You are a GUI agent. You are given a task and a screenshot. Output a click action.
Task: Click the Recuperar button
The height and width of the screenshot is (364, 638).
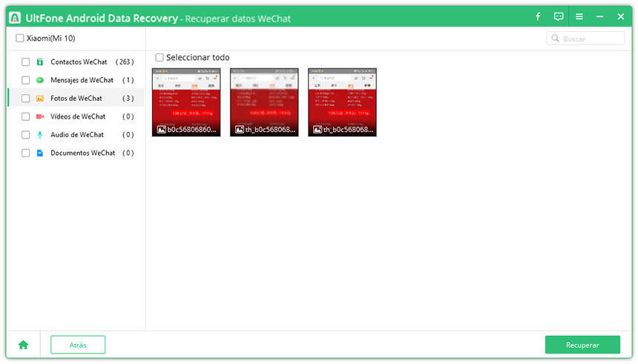pos(582,345)
